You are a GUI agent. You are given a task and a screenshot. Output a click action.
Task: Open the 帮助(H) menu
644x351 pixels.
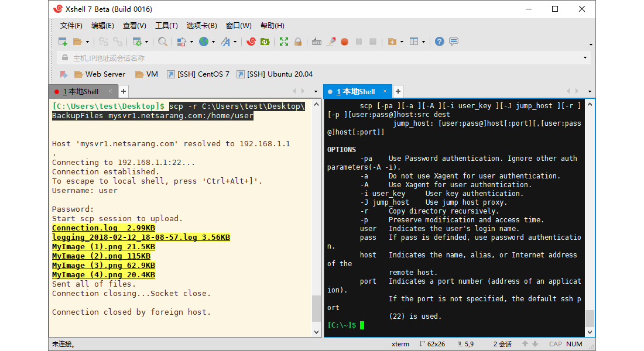272,26
